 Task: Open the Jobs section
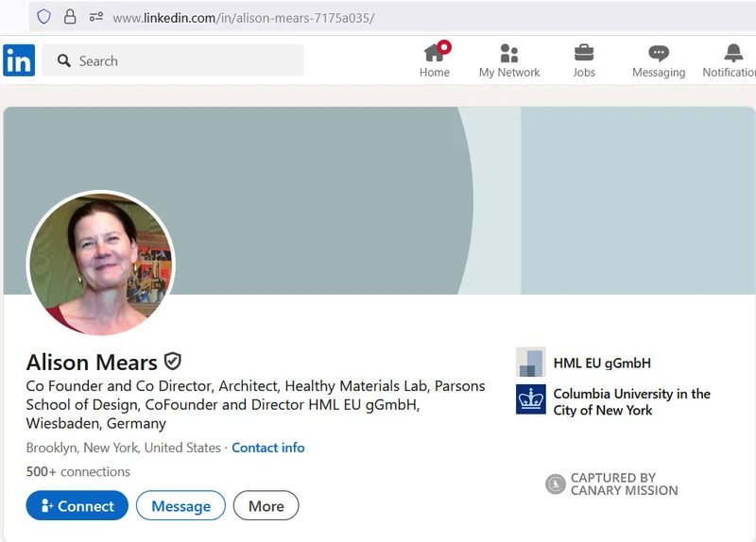584,59
